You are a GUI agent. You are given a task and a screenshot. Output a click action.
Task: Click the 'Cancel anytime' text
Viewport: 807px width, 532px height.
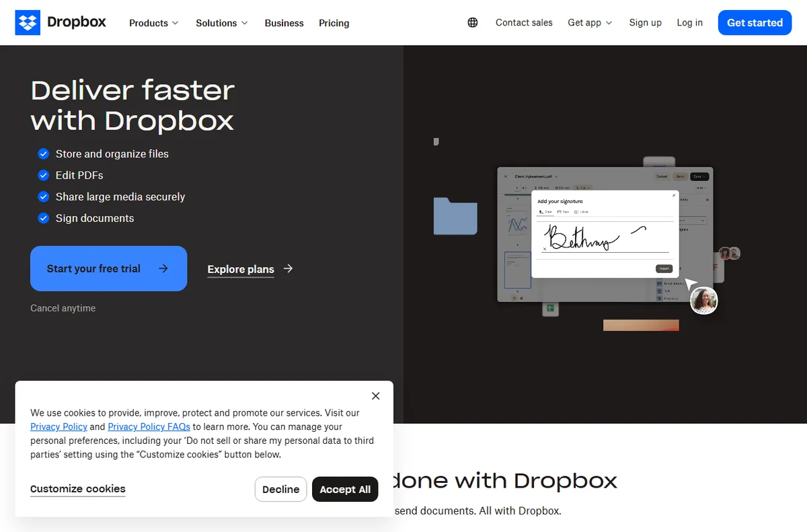[x=63, y=308]
